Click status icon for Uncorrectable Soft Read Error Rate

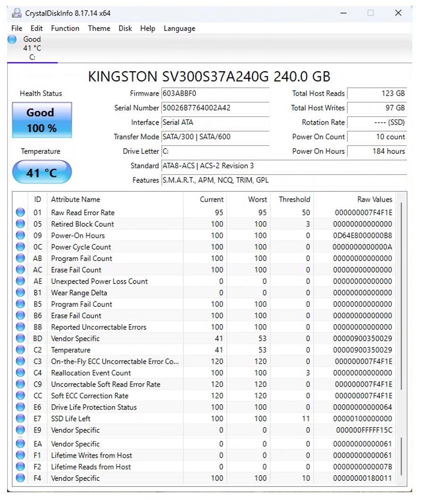[20, 384]
